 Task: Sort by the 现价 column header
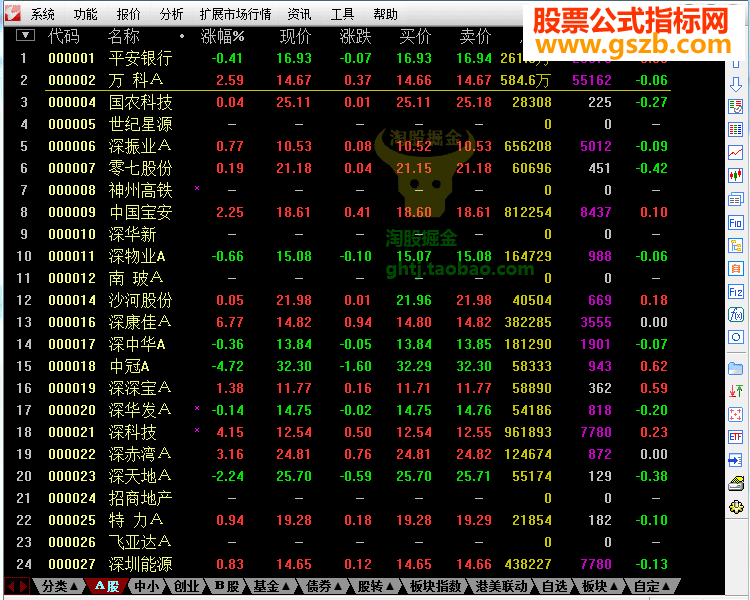tap(295, 36)
